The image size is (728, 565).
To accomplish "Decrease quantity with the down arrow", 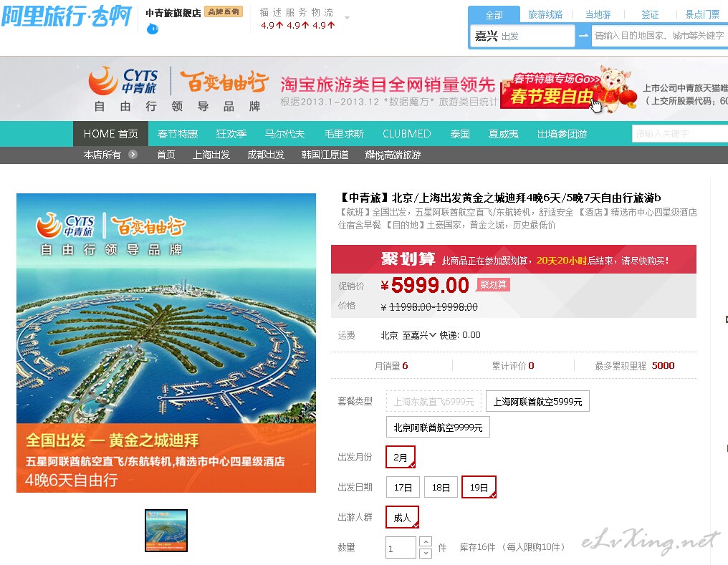I will click(x=426, y=554).
